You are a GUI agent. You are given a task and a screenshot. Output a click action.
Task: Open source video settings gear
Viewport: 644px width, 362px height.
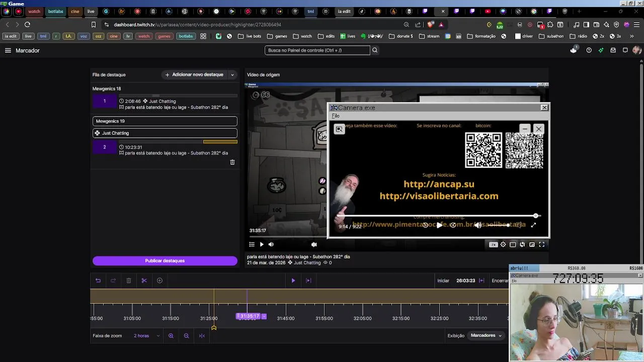click(x=503, y=244)
